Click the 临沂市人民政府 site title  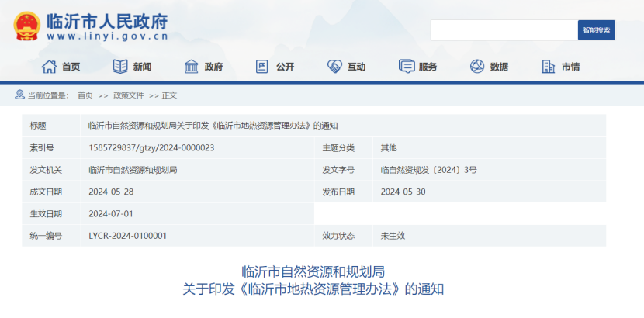(x=107, y=20)
